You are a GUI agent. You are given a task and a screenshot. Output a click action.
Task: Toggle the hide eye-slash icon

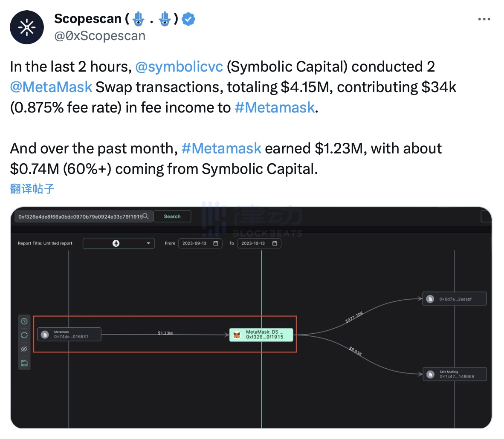pyautogui.click(x=24, y=349)
